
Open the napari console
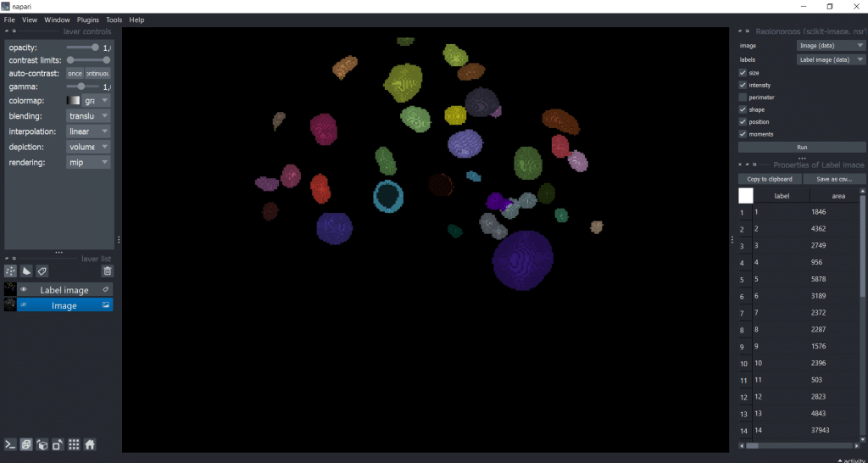[11, 444]
